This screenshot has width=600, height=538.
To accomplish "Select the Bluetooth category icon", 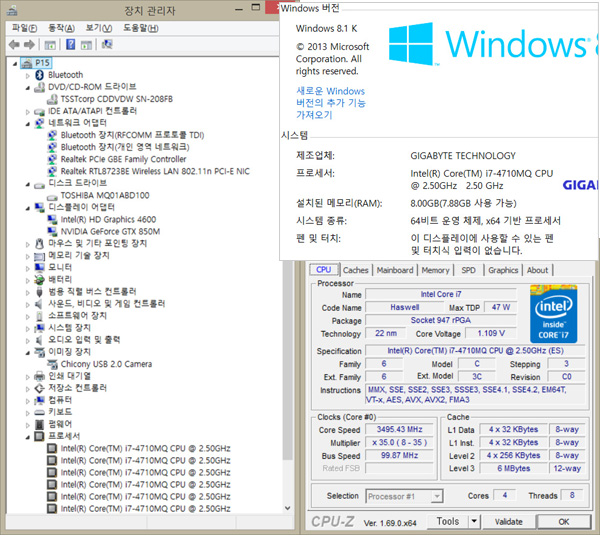I will click(39, 75).
